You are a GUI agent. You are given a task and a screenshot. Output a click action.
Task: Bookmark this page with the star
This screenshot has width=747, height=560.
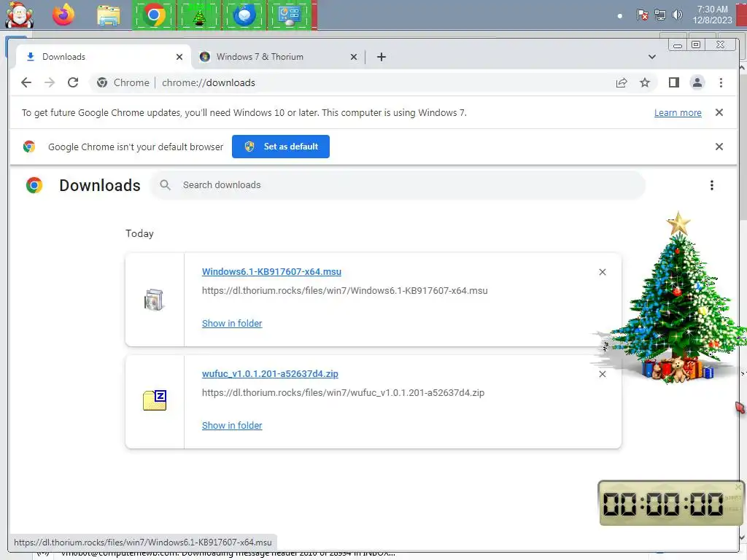(x=645, y=82)
